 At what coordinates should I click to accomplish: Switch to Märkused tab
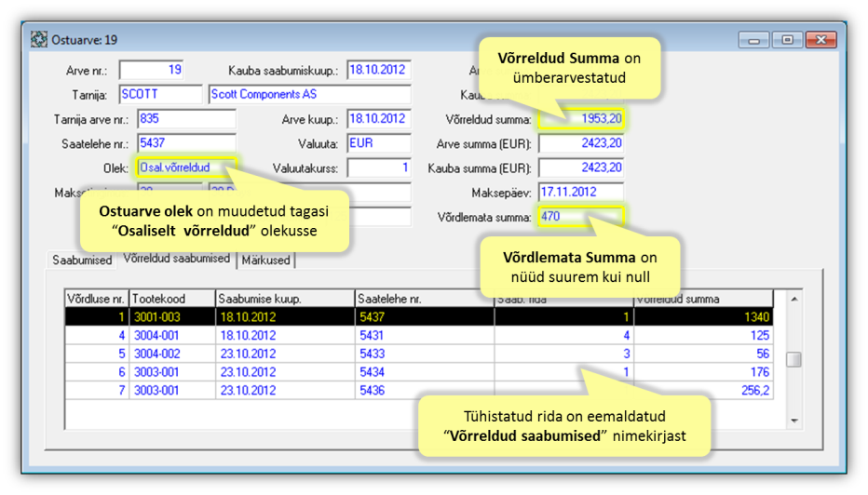[265, 260]
